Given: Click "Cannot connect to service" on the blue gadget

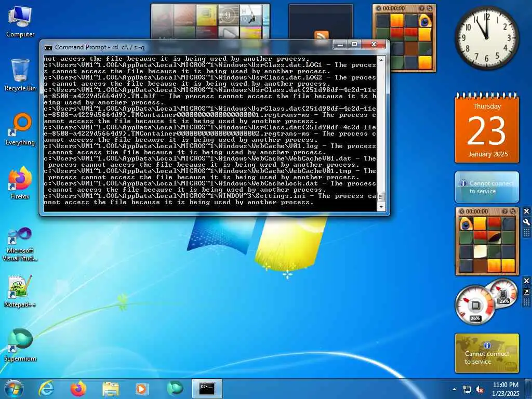Looking at the screenshot, I should click(490, 187).
